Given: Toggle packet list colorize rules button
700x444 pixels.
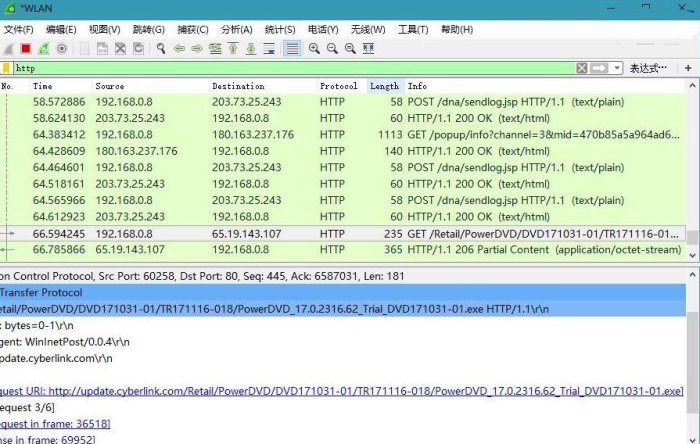Looking at the screenshot, I should (292, 48).
